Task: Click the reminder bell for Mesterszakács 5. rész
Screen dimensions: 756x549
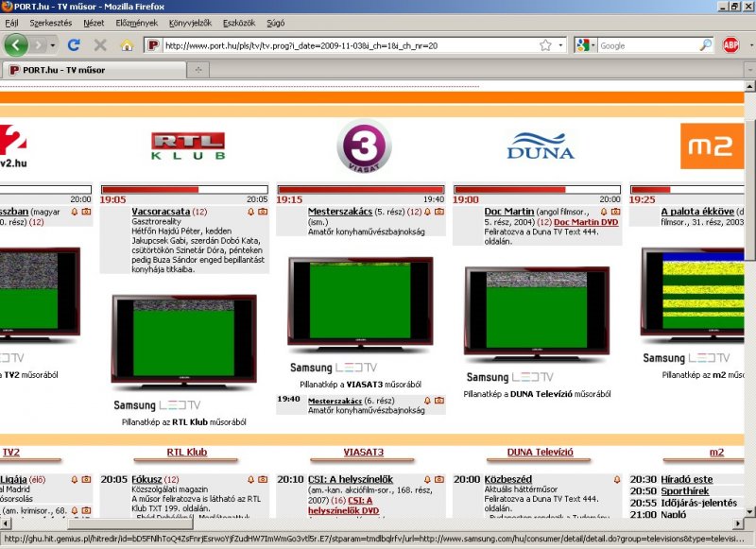Action: pos(427,212)
